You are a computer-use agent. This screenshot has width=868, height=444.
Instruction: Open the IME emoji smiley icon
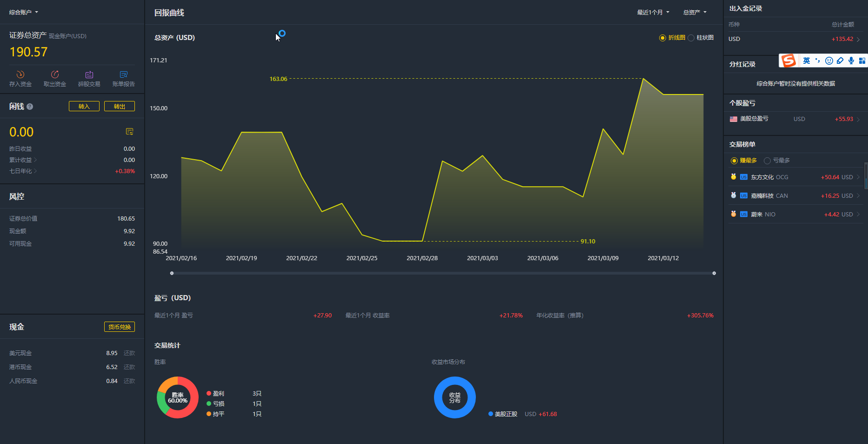(829, 61)
